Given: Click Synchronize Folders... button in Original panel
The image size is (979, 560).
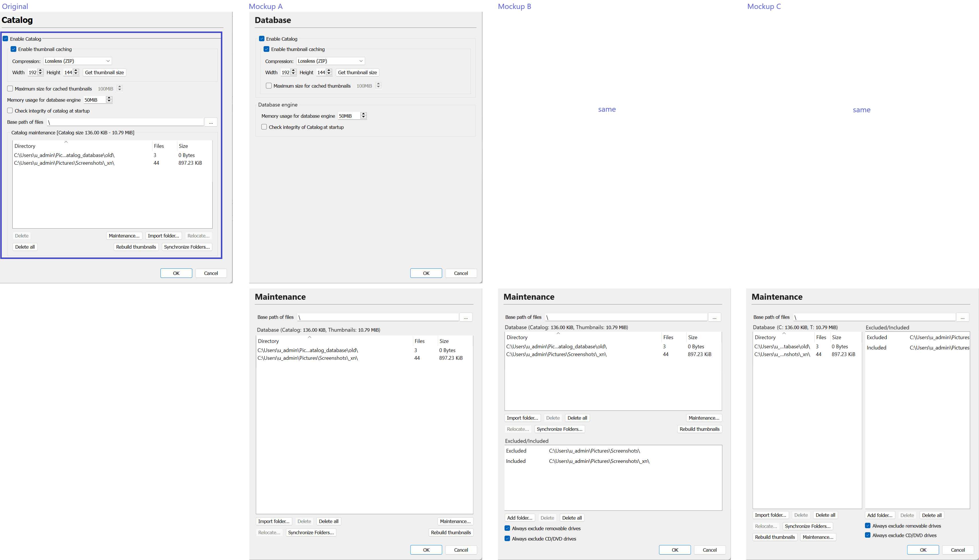Looking at the screenshot, I should click(187, 247).
